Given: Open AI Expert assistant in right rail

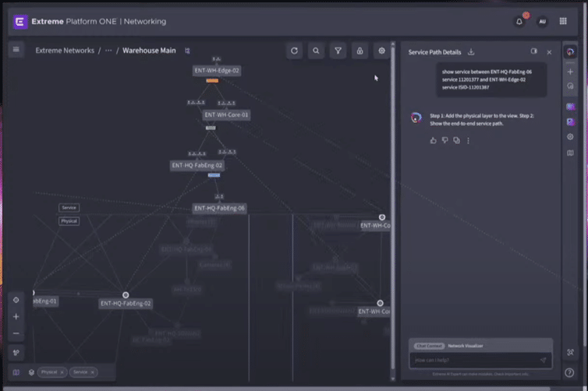Looking at the screenshot, I should pos(570,52).
